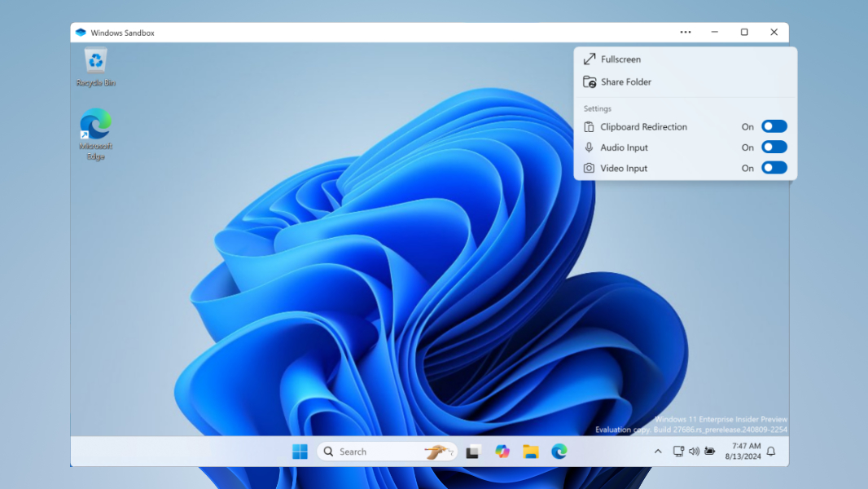Choose Share Folder from the sandbox menu
The width and height of the screenshot is (868, 489).
[625, 81]
